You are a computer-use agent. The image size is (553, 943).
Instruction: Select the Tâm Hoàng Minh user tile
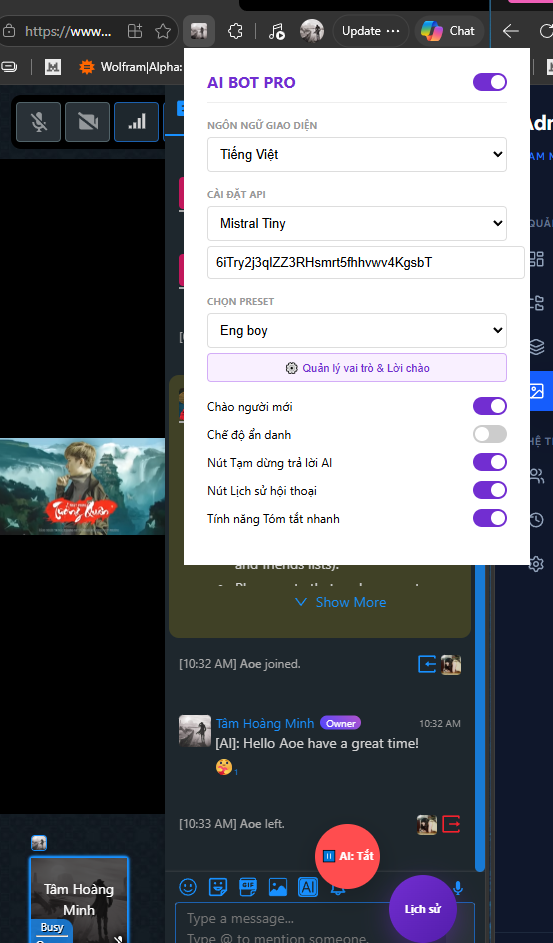(x=79, y=900)
